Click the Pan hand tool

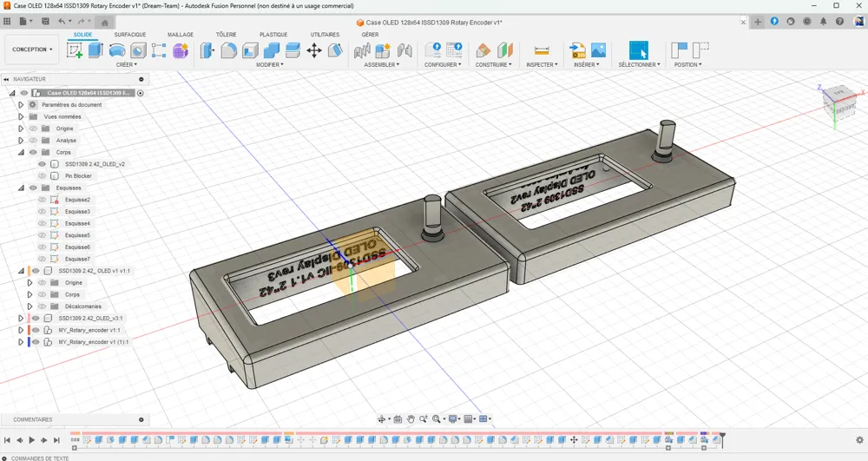click(411, 419)
